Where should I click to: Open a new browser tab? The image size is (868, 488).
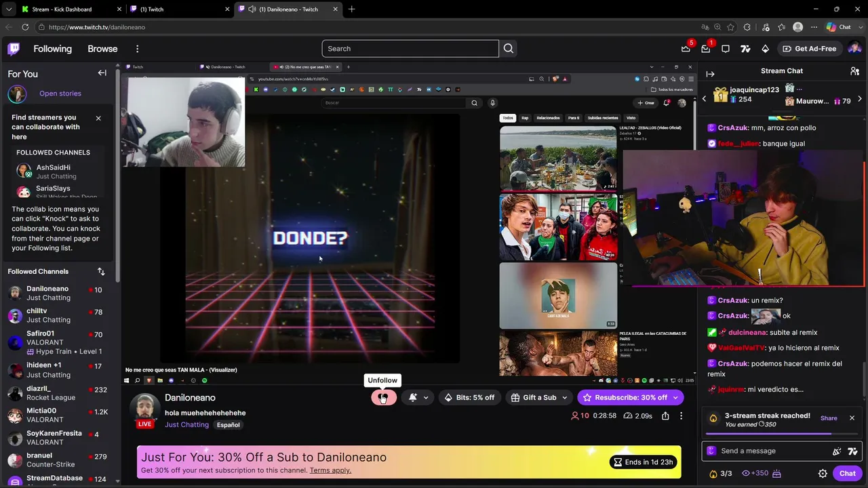(x=351, y=9)
